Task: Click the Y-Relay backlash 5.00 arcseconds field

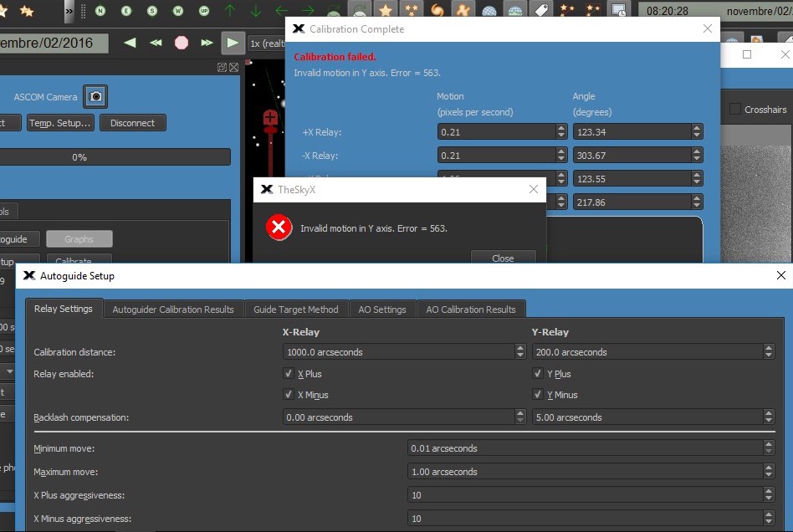Action: (653, 417)
